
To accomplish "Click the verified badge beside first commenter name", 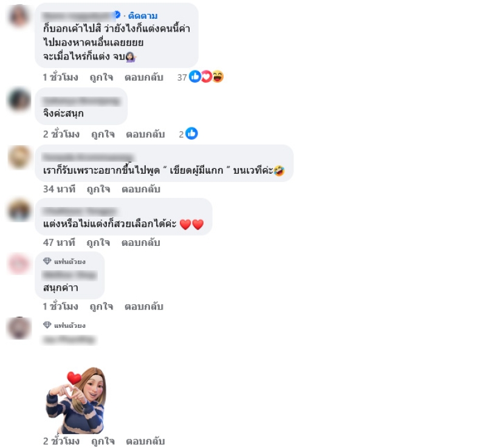I will [117, 15].
